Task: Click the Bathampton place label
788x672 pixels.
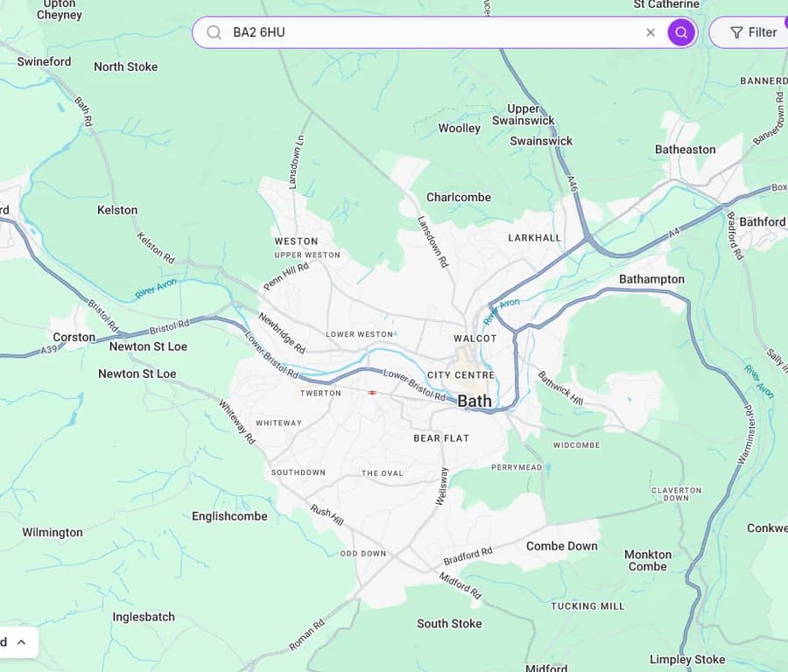Action: coord(651,279)
